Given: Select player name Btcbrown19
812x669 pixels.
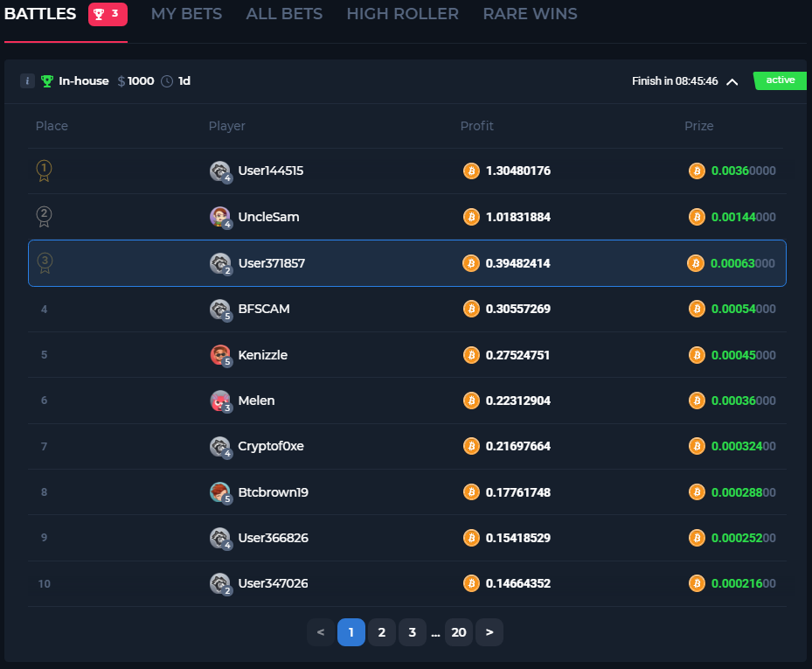Looking at the screenshot, I should pyautogui.click(x=273, y=492).
